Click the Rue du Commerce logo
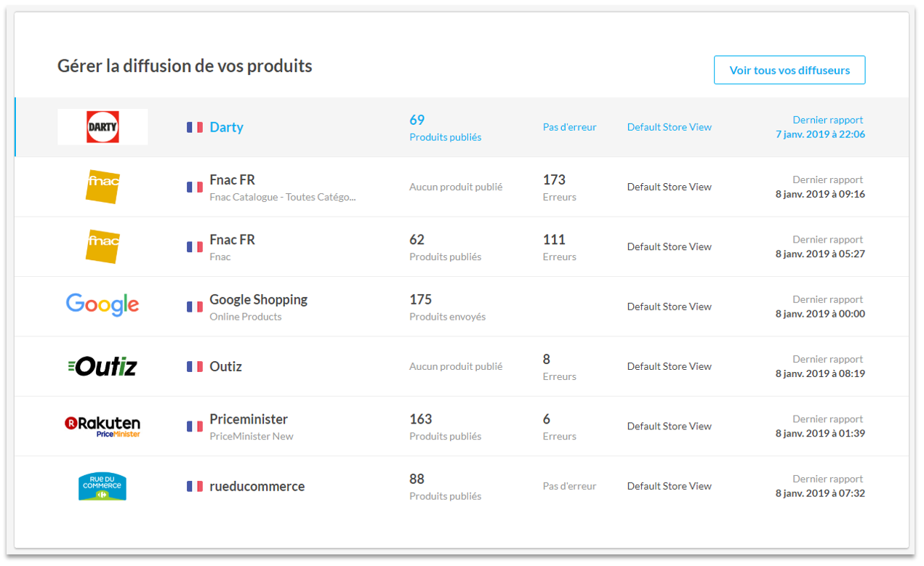This screenshot has height=566, width=924. (x=103, y=486)
